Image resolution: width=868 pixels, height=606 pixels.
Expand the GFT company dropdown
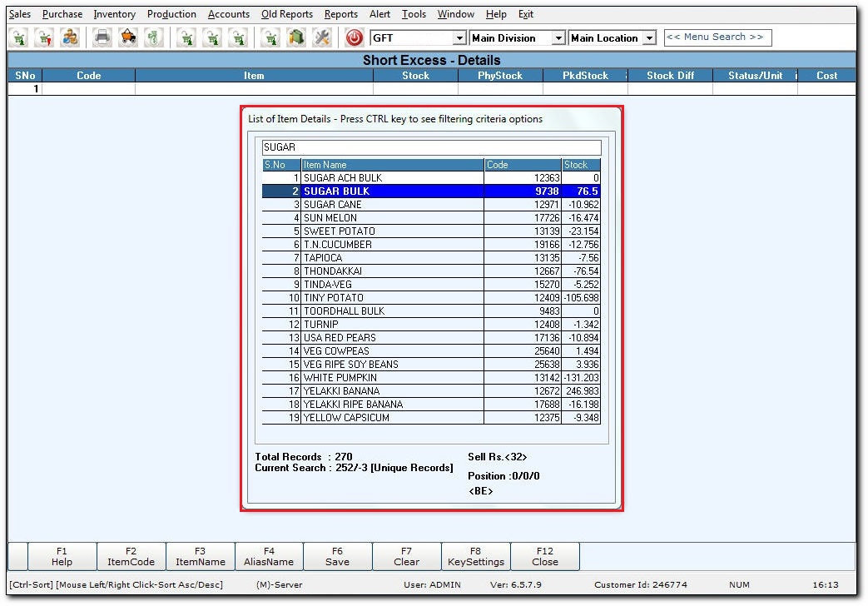[x=459, y=38]
